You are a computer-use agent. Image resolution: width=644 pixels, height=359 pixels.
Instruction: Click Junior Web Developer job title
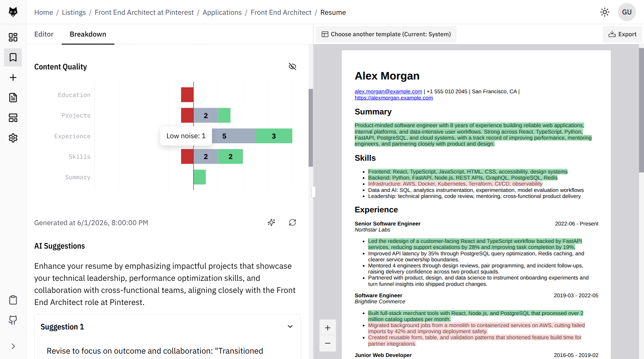(x=383, y=355)
